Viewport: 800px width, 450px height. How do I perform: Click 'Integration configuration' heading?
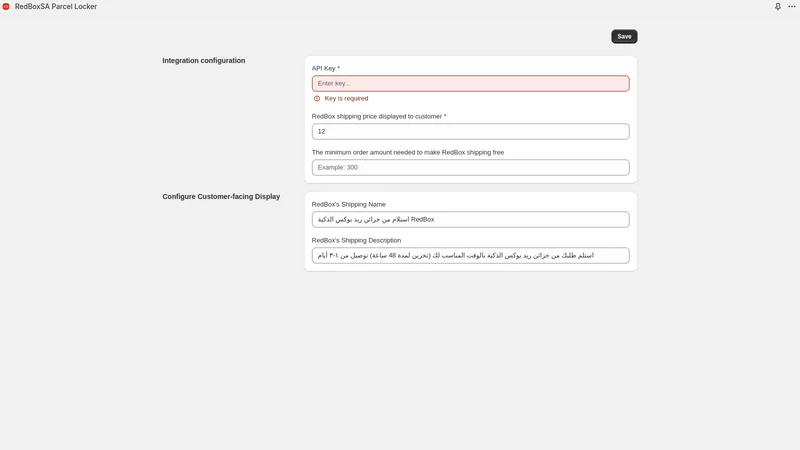pyautogui.click(x=204, y=60)
